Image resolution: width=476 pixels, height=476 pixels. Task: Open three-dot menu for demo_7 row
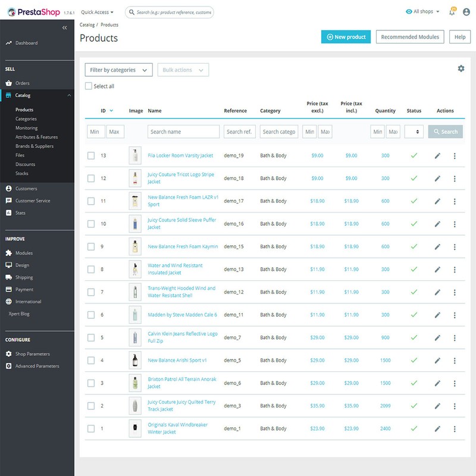tap(455, 338)
